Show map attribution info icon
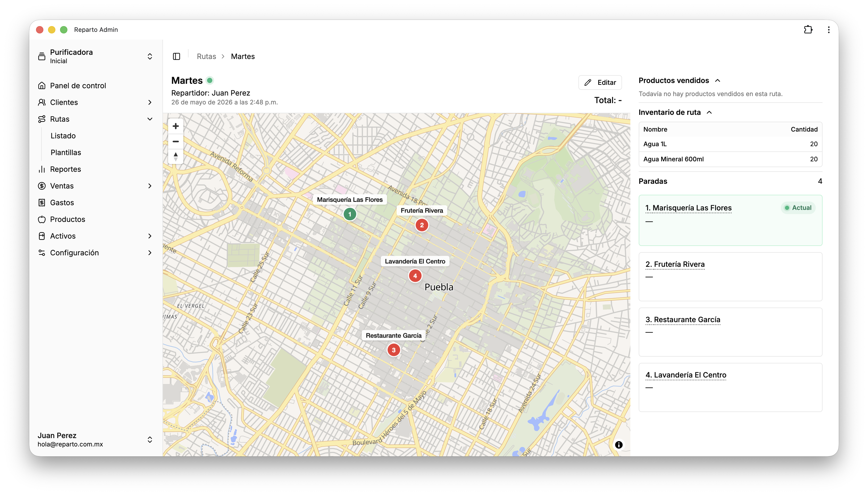868x495 pixels. 618,445
